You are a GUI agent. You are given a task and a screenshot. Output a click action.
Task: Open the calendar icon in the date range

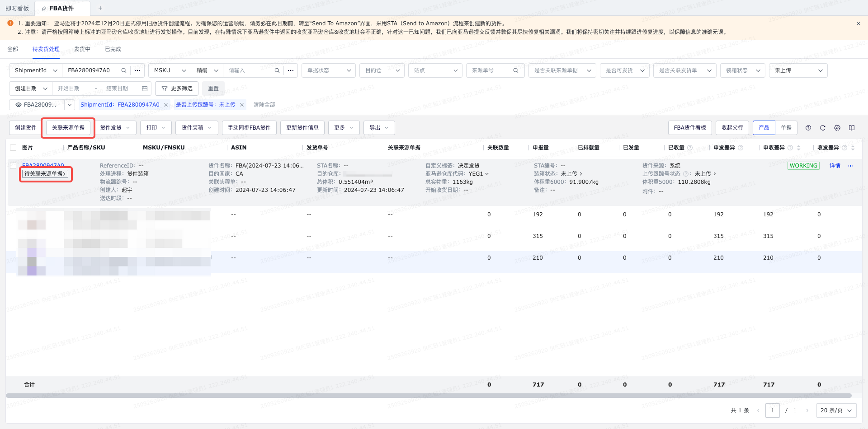tap(145, 89)
